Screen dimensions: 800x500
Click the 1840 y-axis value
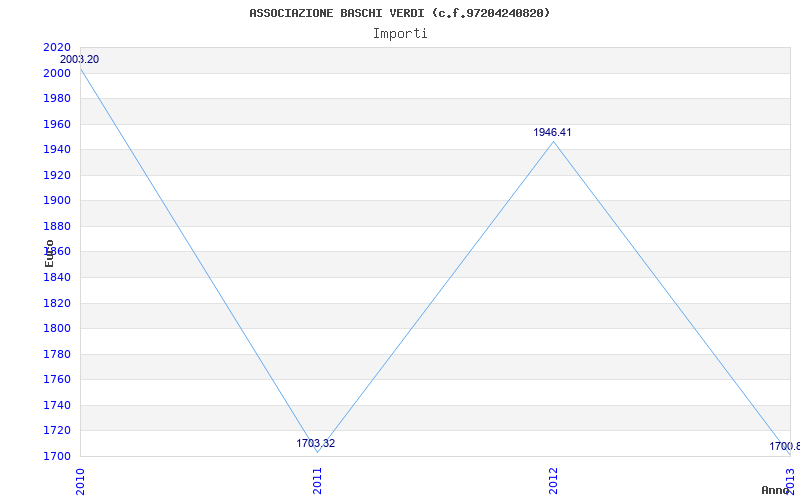pos(57,278)
